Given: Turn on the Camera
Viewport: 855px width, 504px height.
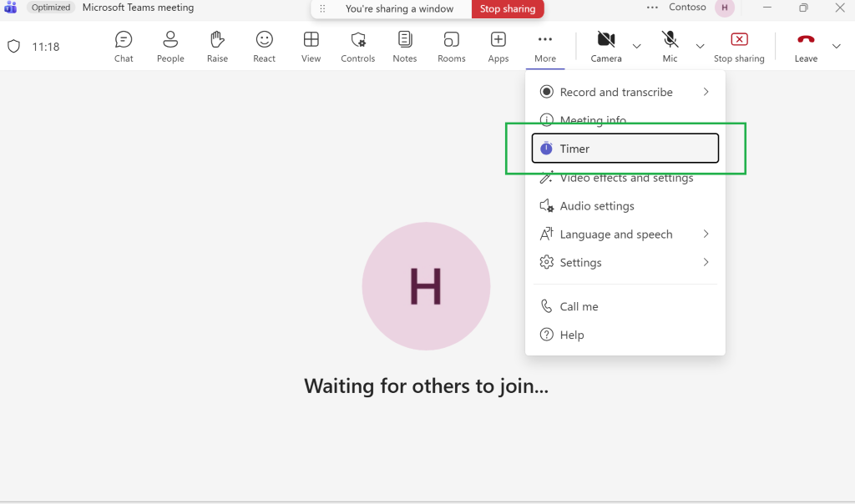Looking at the screenshot, I should click(606, 47).
